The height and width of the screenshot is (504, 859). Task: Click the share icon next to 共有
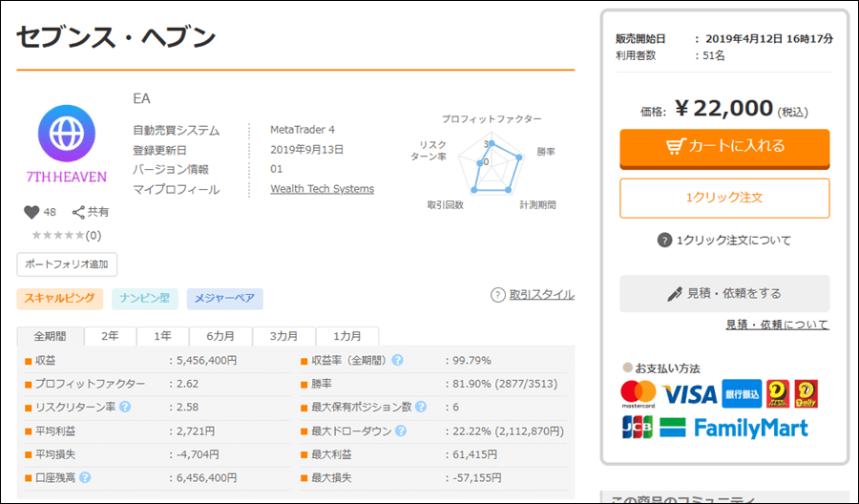tap(78, 212)
